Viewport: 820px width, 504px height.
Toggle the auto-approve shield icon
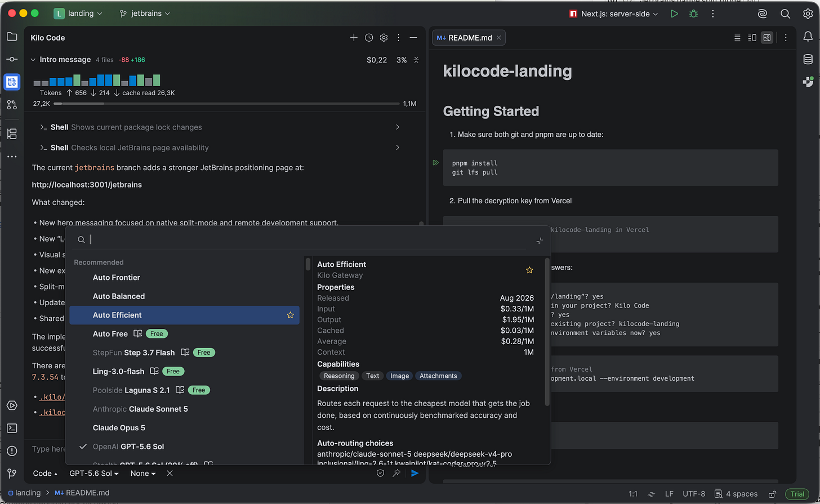coord(380,474)
